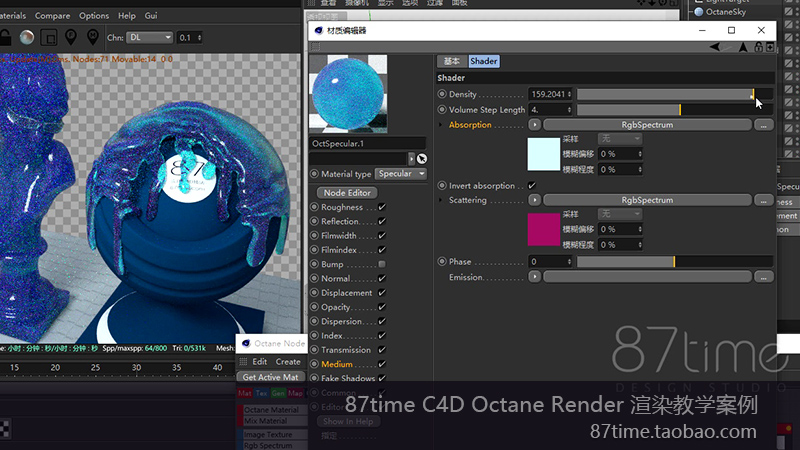Click the Material type animation circle
The width and height of the screenshot is (800, 450).
point(314,173)
